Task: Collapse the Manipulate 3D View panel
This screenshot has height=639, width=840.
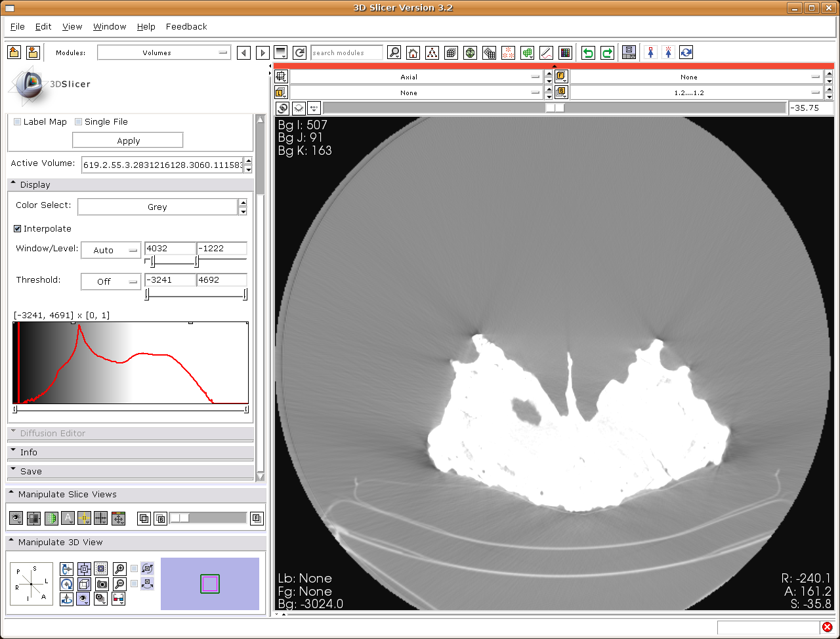Action: [136, 543]
